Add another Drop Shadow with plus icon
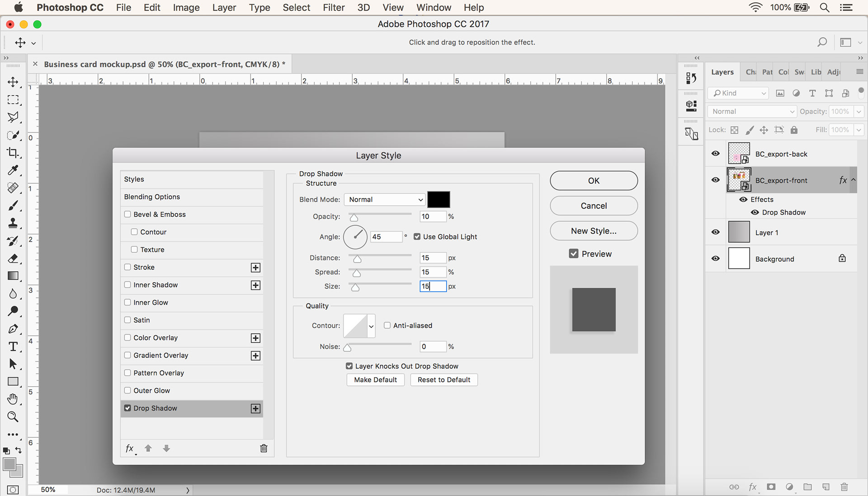Viewport: 868px width, 496px height. tap(255, 408)
